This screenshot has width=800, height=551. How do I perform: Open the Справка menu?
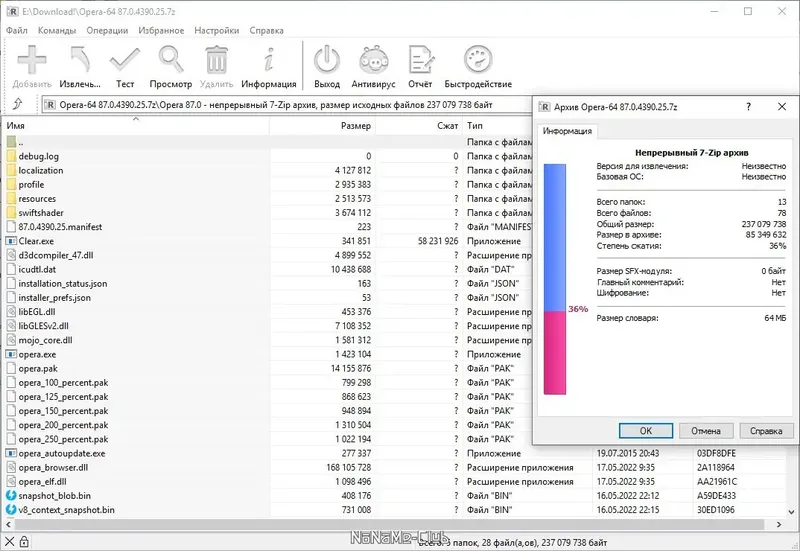pyautogui.click(x=266, y=31)
